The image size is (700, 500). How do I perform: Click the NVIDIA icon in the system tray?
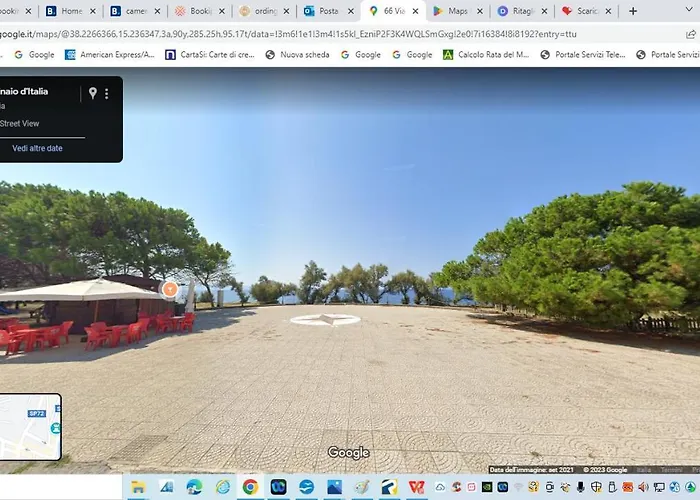pyautogui.click(x=487, y=487)
